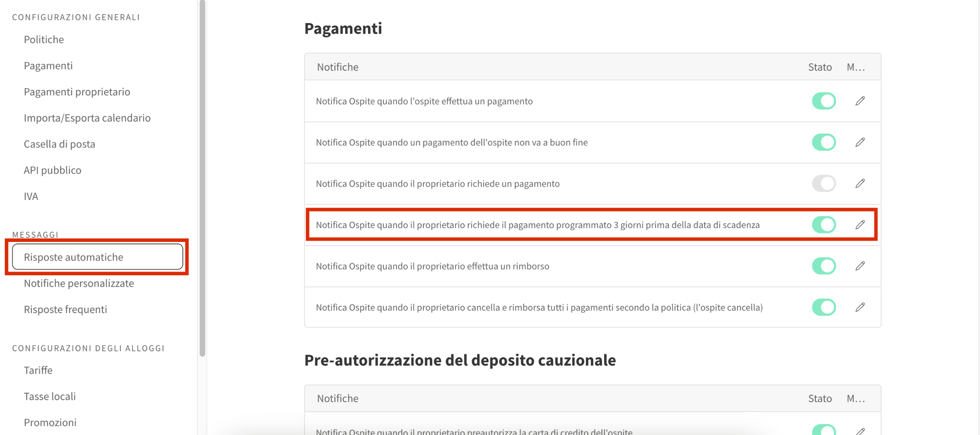The height and width of the screenshot is (435, 980).
Task: Click pencil for owner requests payment notification
Action: click(x=860, y=183)
